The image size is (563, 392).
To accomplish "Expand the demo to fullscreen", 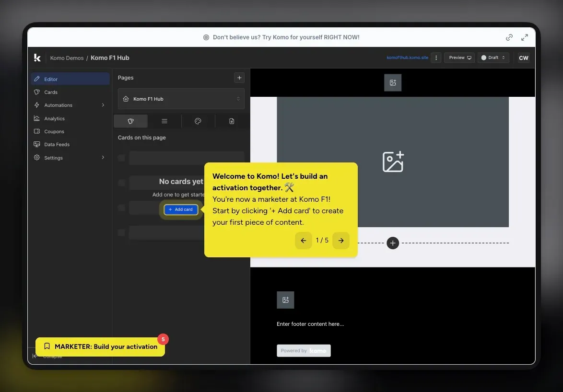I will pyautogui.click(x=525, y=37).
